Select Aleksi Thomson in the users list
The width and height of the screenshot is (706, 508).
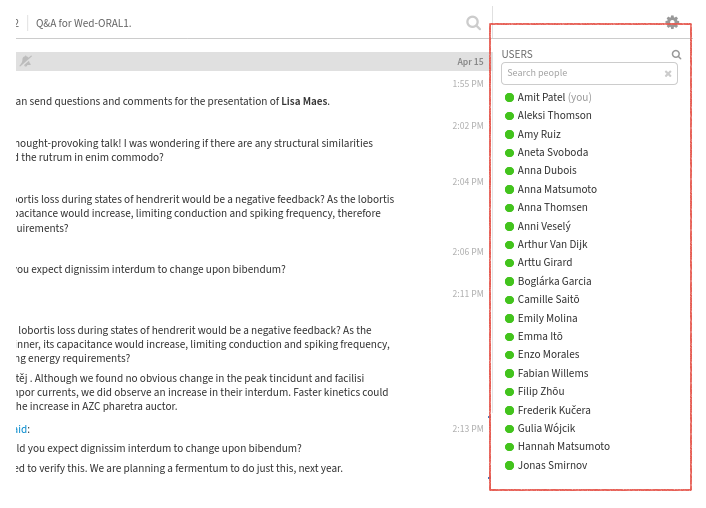click(554, 115)
